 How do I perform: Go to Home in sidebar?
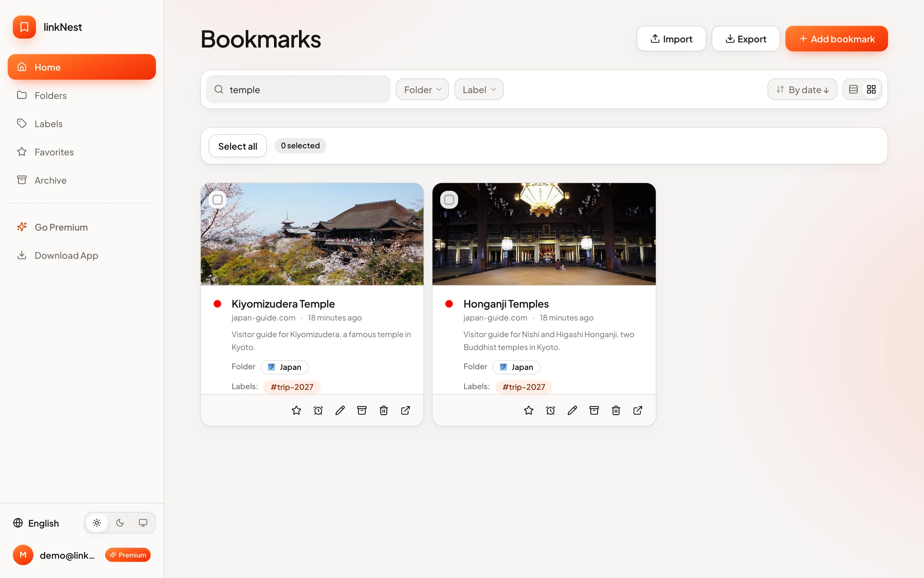pos(82,67)
